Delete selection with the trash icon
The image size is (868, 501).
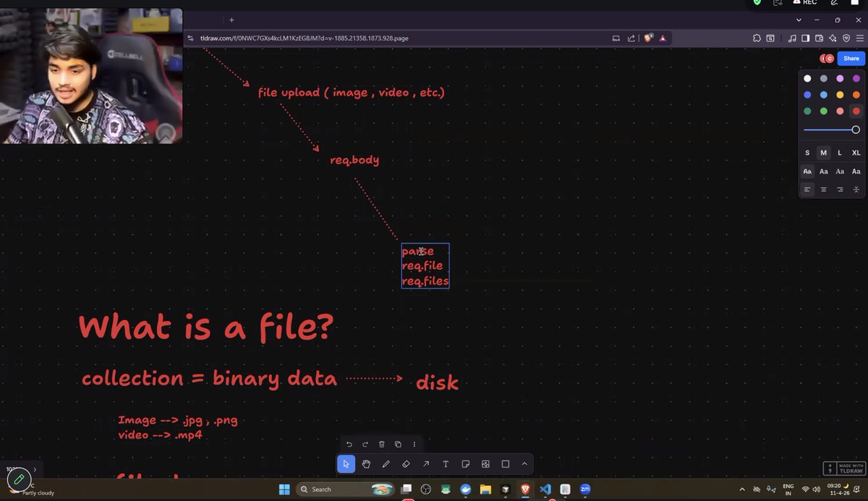coord(381,444)
